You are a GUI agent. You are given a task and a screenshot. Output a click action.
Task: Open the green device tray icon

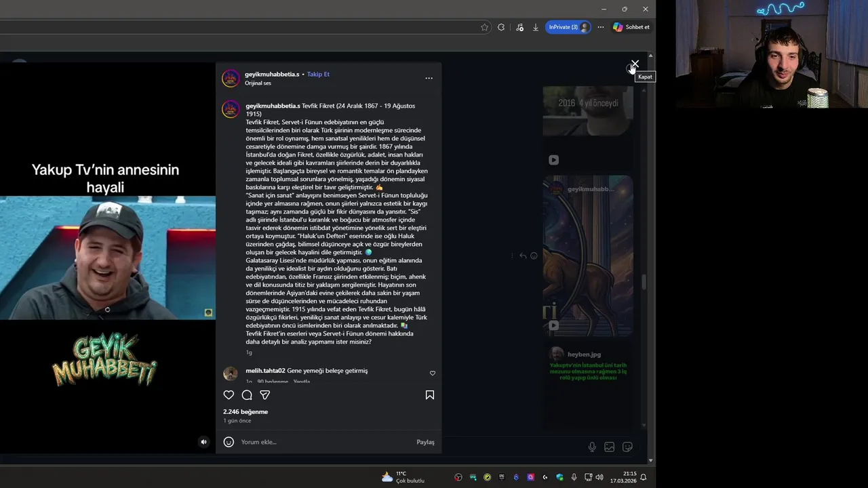click(x=473, y=477)
